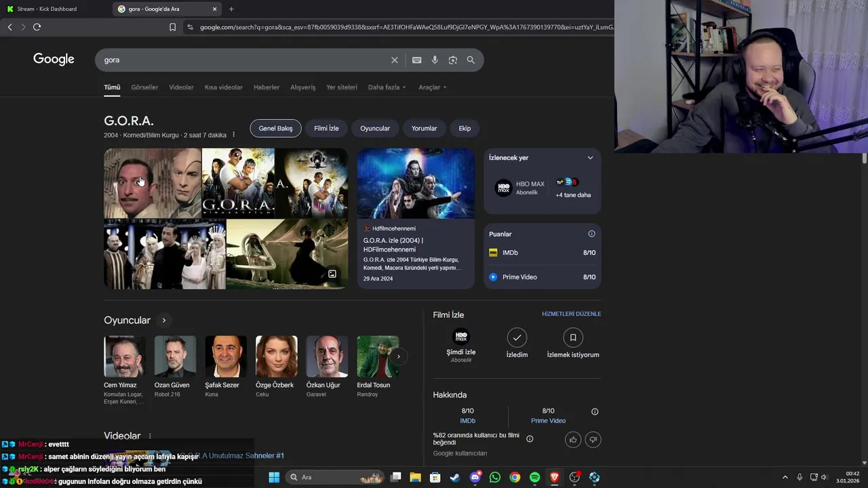Open the Şafak Sezer cast card

(x=226, y=366)
